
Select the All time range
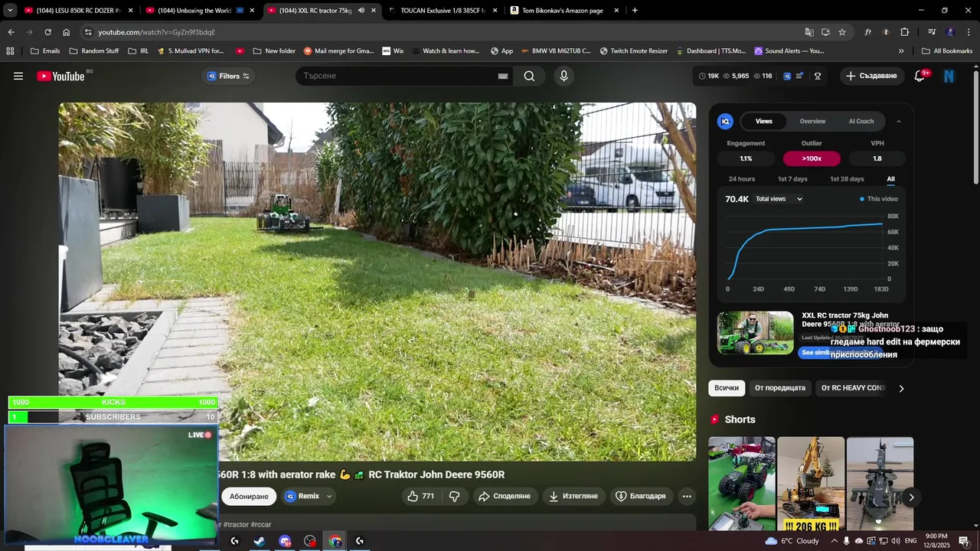890,179
